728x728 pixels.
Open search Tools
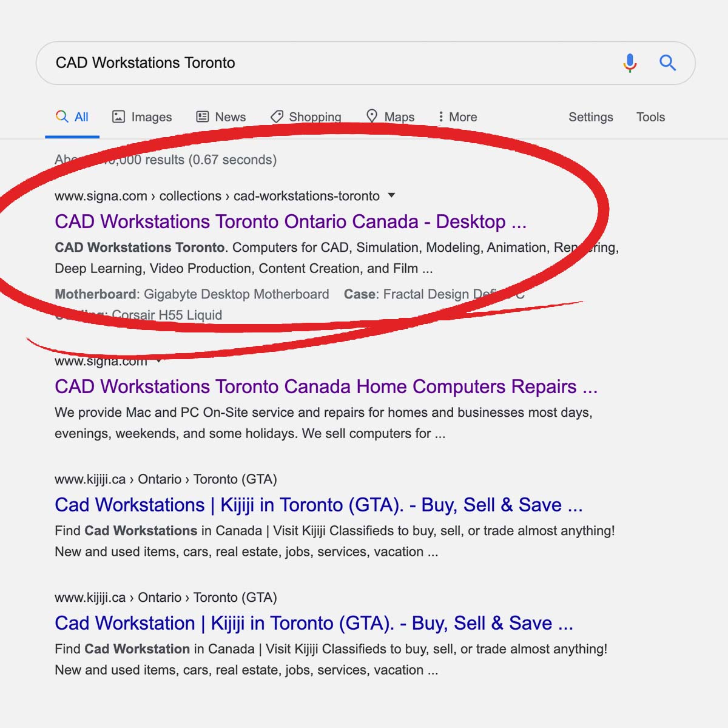[x=650, y=117]
